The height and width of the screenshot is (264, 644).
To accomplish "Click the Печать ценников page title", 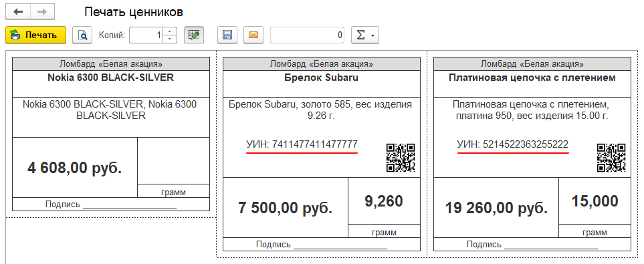I will (134, 12).
